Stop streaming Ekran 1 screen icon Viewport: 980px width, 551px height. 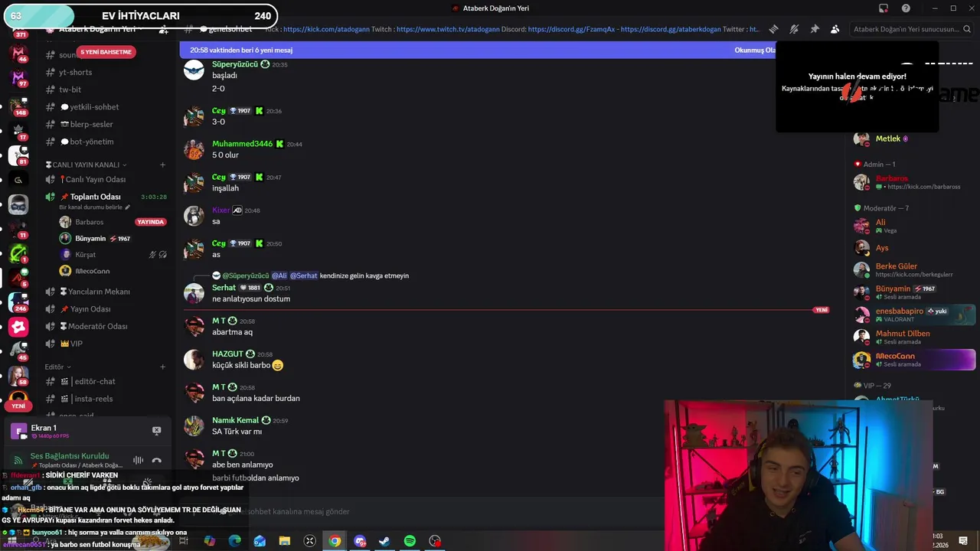[x=156, y=431]
